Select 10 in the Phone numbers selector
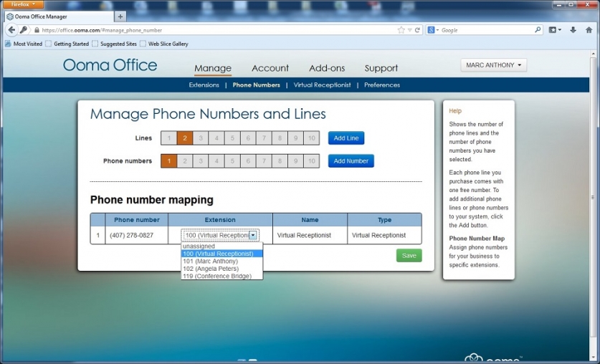The width and height of the screenshot is (600, 364). click(312, 161)
